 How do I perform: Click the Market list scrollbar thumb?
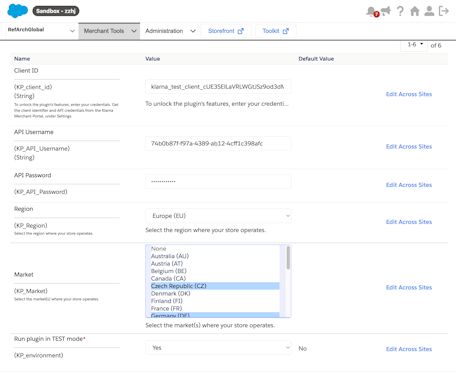pos(288,258)
